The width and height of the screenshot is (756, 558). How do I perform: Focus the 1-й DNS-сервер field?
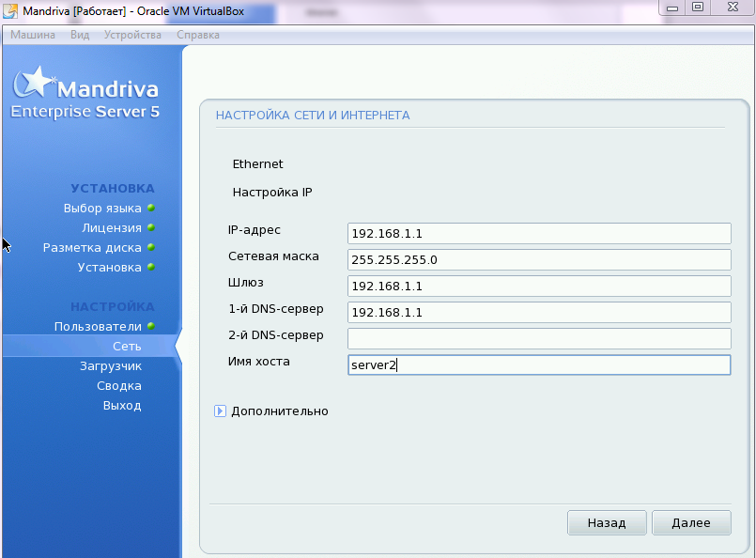coord(539,313)
